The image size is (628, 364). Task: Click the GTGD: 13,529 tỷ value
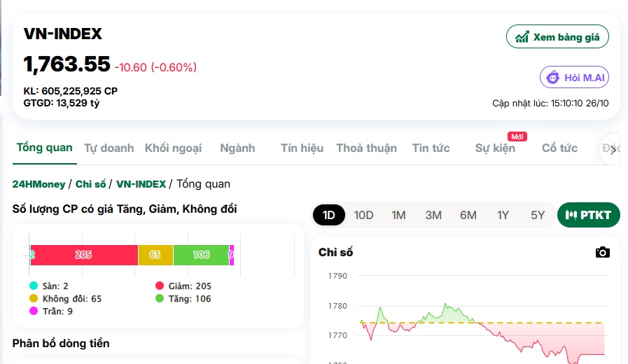(x=62, y=103)
